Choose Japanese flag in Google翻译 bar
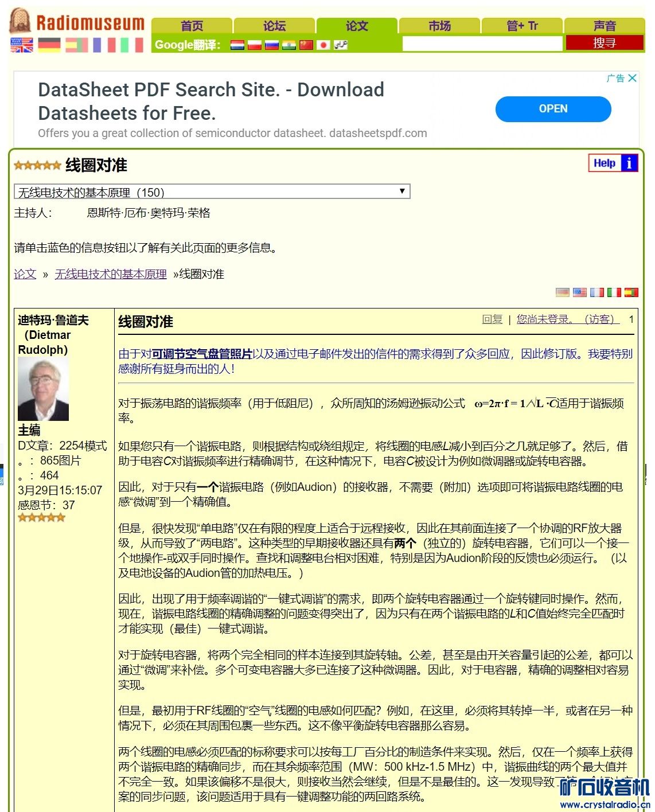655x812 pixels. coord(323,45)
